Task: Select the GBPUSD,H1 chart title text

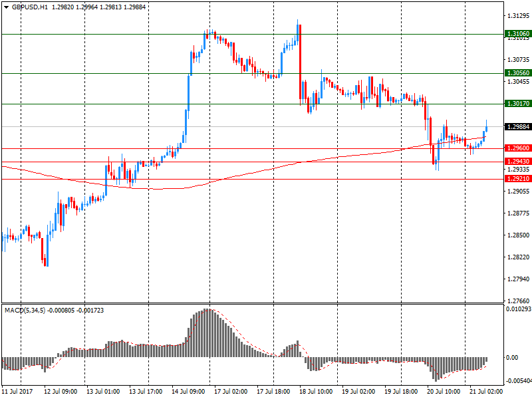Action: click(x=30, y=7)
